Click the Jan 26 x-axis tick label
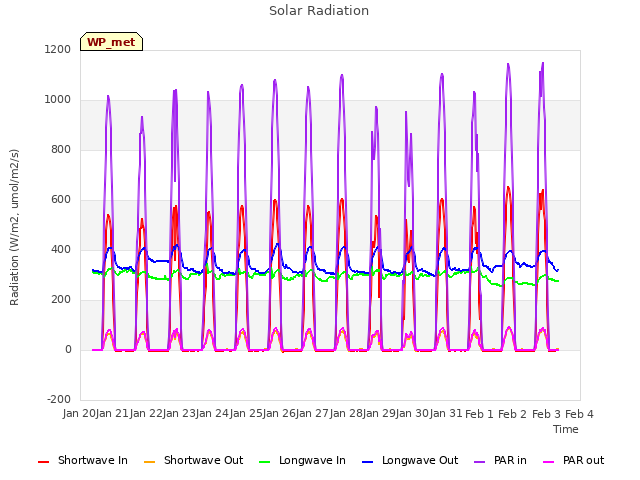This screenshot has width=640, height=480. click(x=279, y=414)
